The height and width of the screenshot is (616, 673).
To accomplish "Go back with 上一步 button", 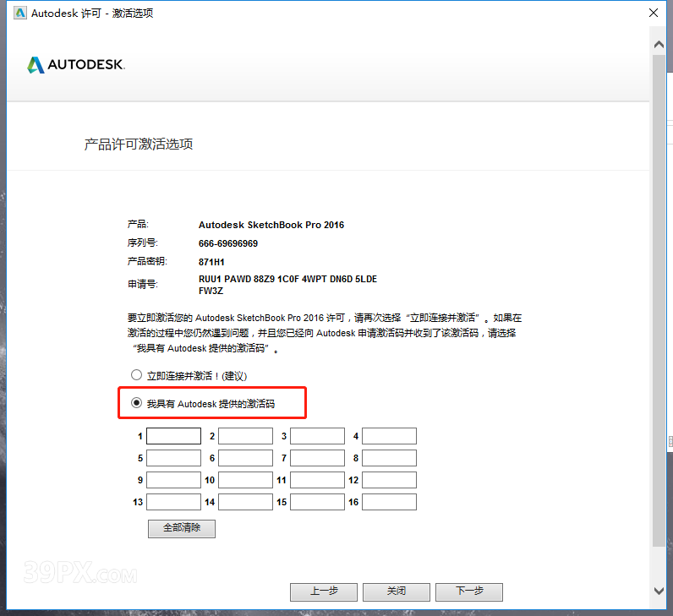I will coord(324,592).
